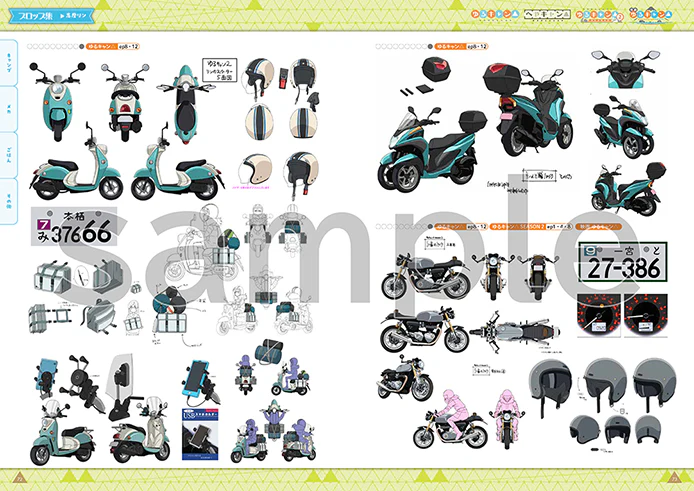This screenshot has height=491, width=694.
Task: Click the Yuru Camp movie logo
Action: pos(650,14)
